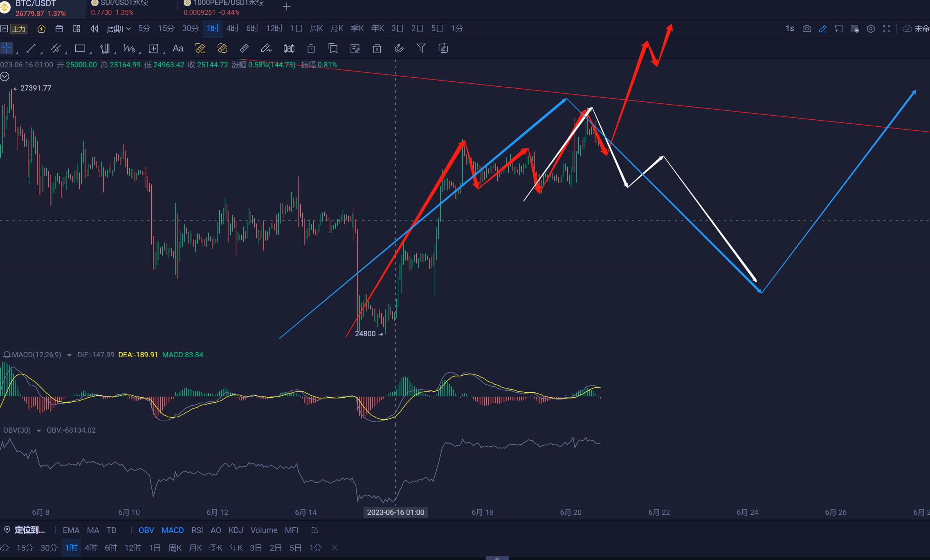Image resolution: width=930 pixels, height=560 pixels.
Task: Expand crosshair tool submenu arrow
Action: pyautogui.click(x=17, y=53)
